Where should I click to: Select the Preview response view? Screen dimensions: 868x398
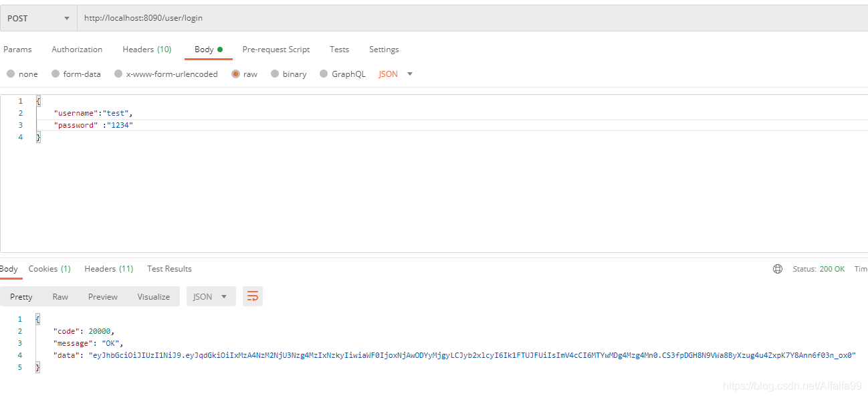pyautogui.click(x=103, y=297)
